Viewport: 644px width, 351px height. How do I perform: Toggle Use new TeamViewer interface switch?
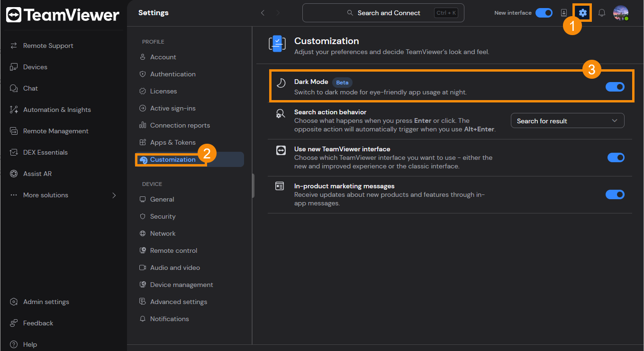pos(616,157)
